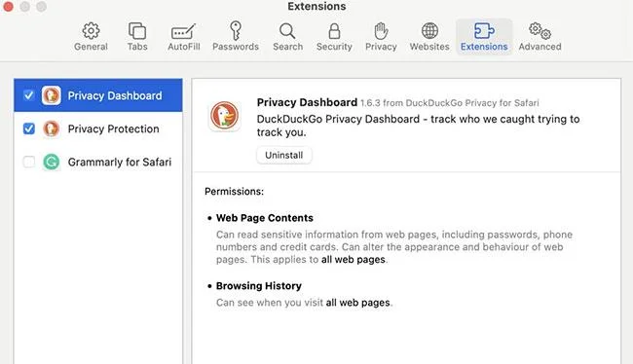Enable the Grammarly for Safari checkbox
Viewport: 633px width, 364px height.
(28, 162)
